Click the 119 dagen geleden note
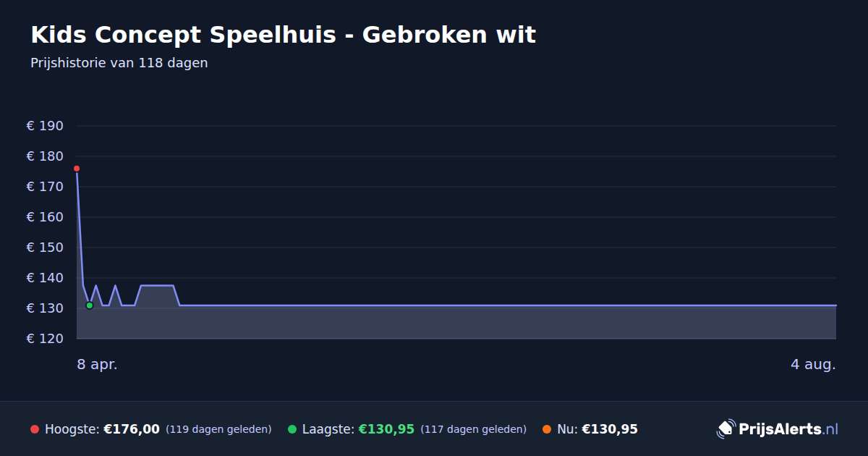This screenshot has width=868, height=456. click(218, 429)
